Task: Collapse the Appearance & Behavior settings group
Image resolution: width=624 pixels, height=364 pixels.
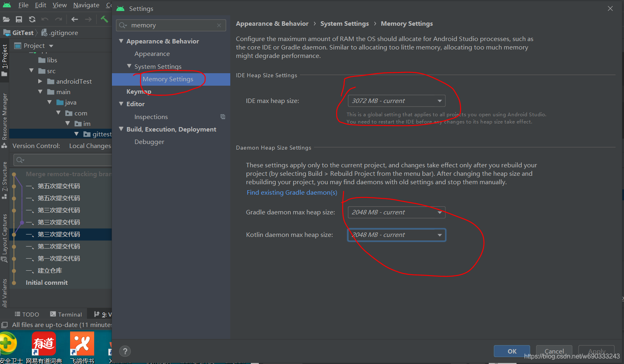Action: (x=121, y=41)
